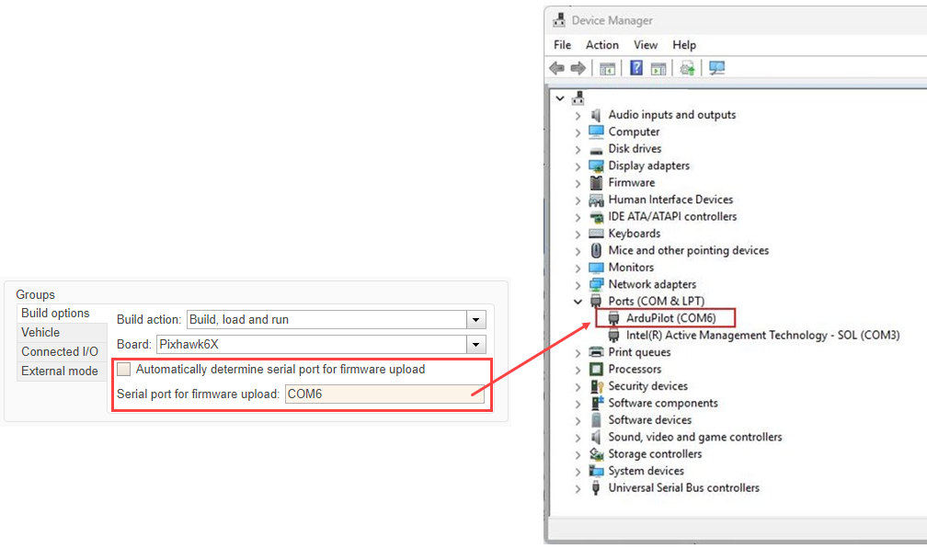Viewport: 927px width, 560px height.
Task: Enable automatic serial port detection checkbox
Action: (x=124, y=370)
